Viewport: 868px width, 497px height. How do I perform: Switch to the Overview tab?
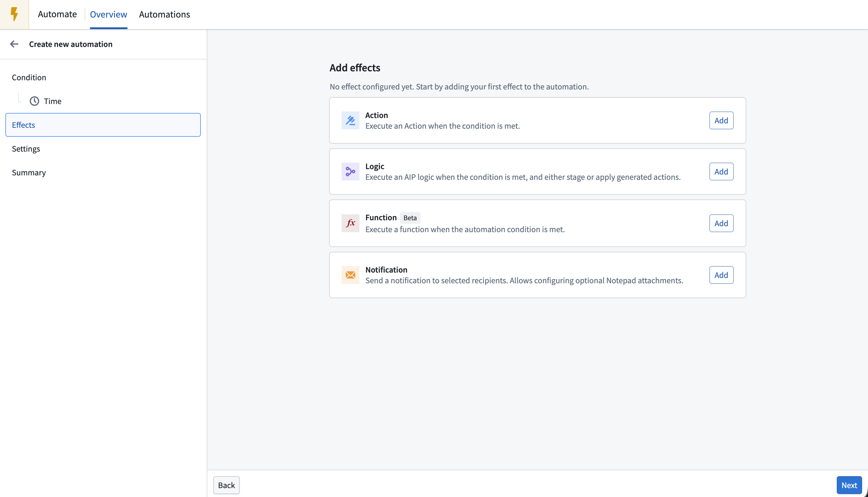click(108, 14)
